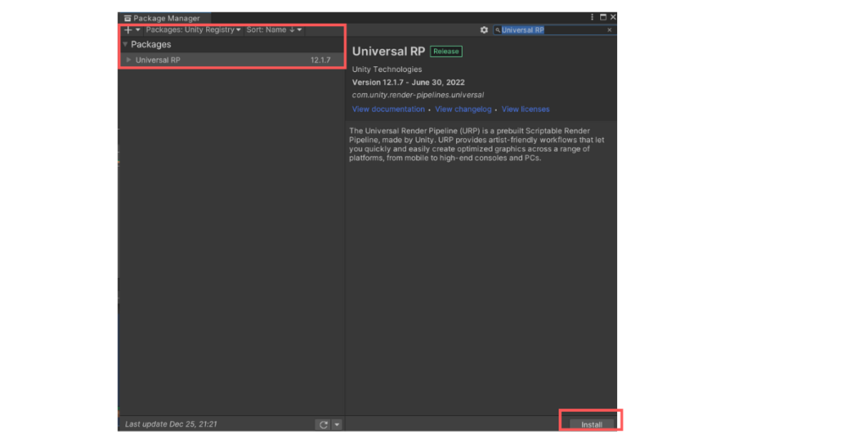Image resolution: width=868 pixels, height=443 pixels.
Task: Select the Package Manager tab
Action: point(165,18)
